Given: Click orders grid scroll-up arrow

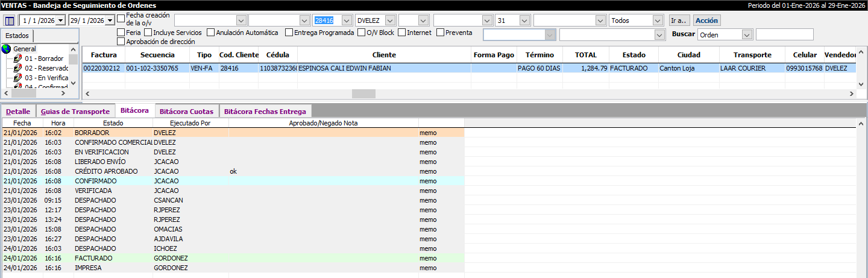Looking at the screenshot, I should click(861, 51).
